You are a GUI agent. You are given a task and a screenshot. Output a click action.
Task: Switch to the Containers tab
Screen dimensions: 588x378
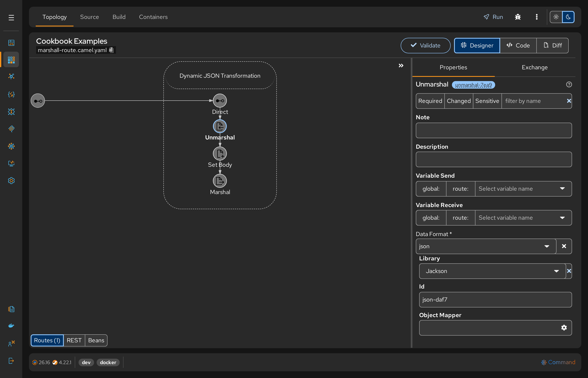point(153,17)
